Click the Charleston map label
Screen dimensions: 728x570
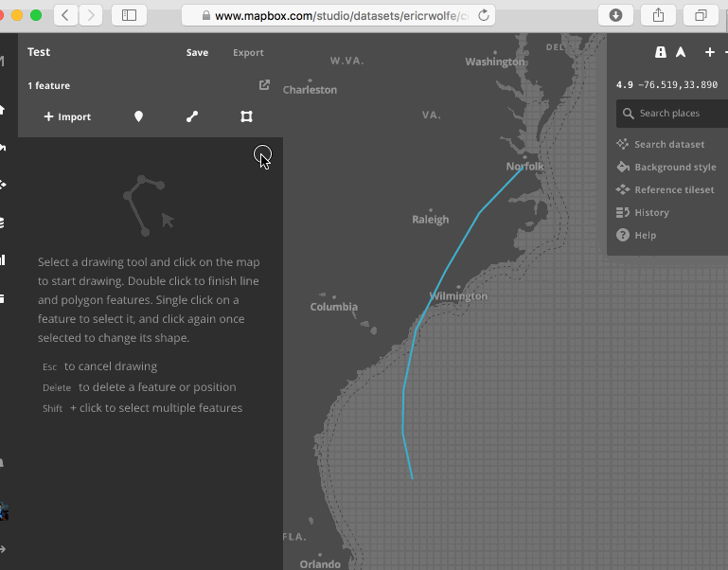310,90
